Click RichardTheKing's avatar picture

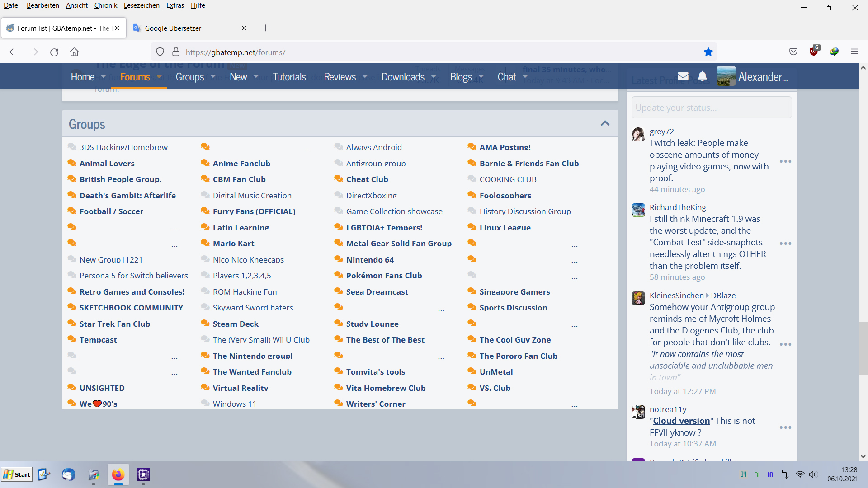point(638,210)
